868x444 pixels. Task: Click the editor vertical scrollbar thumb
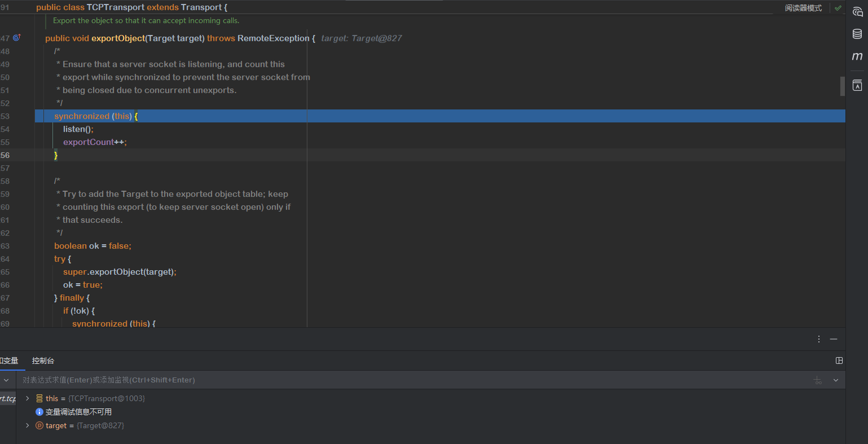[843, 86]
